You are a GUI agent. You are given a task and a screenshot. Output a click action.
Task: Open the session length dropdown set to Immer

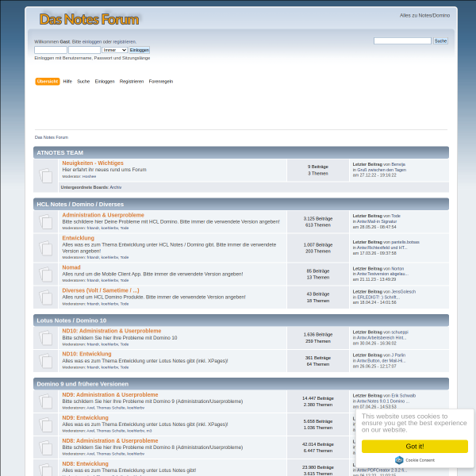click(x=114, y=50)
